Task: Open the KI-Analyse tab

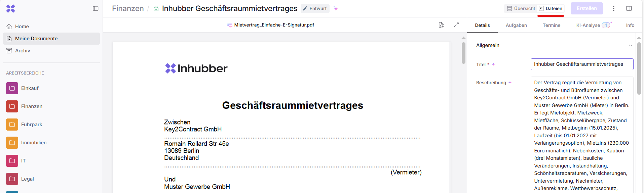Action: point(588,25)
